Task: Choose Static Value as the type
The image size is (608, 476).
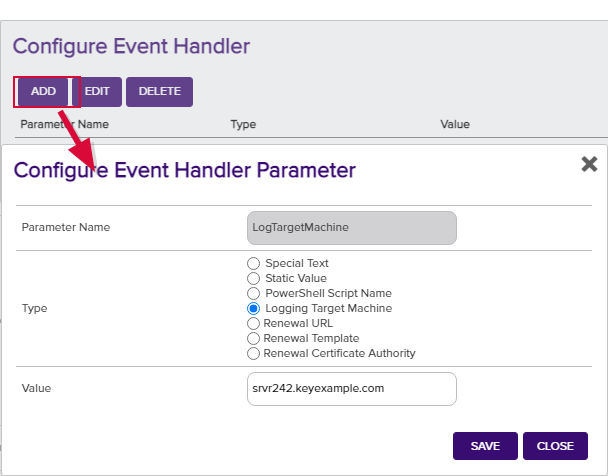Action: 254,278
